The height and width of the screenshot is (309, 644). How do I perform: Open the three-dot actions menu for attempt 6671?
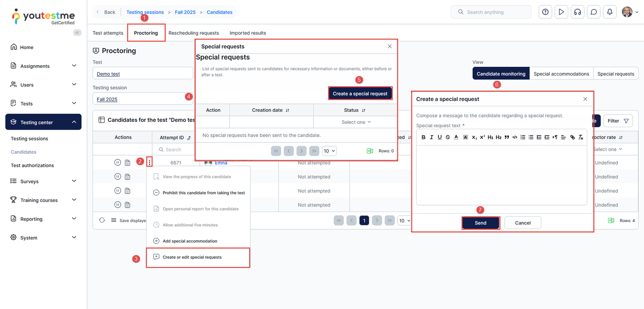(149, 163)
